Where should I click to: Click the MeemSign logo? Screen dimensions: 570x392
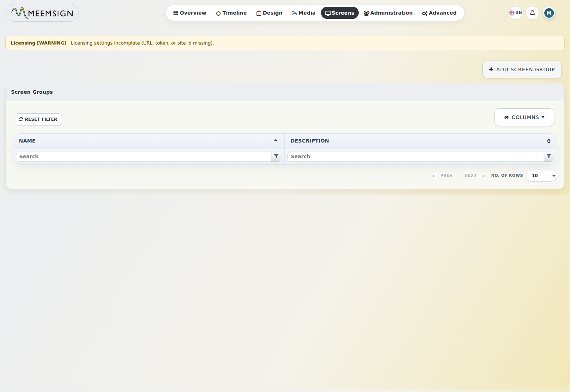pyautogui.click(x=42, y=13)
